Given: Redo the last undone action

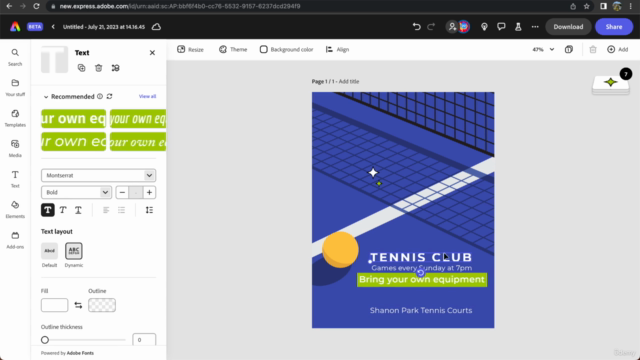Looking at the screenshot, I should click(431, 27).
